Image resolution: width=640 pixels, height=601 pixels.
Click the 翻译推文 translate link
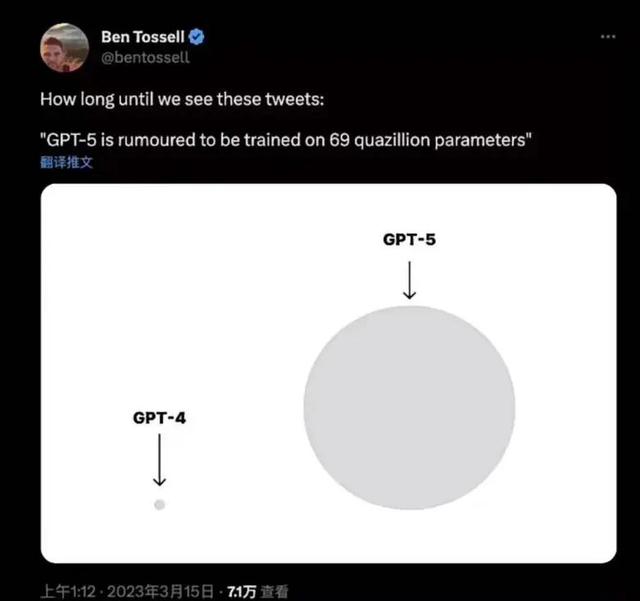pyautogui.click(x=66, y=162)
